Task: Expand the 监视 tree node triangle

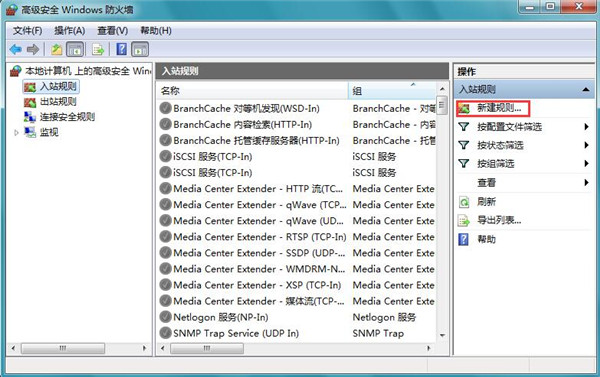Action: coord(16,132)
